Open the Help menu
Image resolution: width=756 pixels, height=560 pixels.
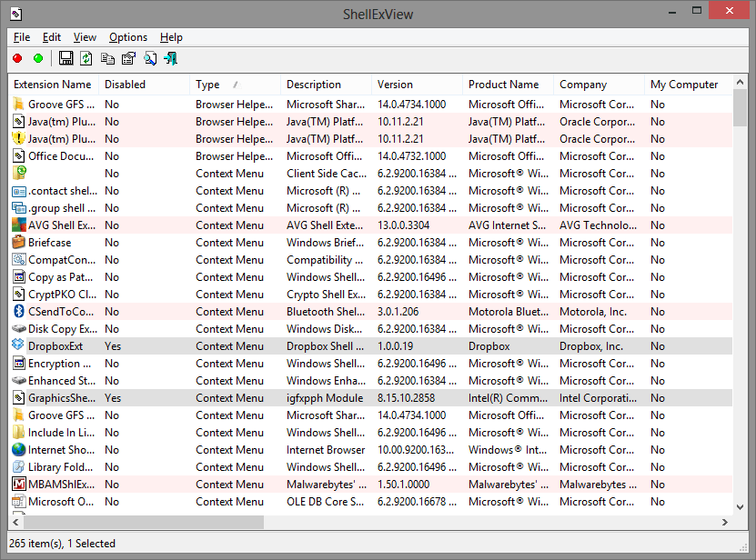[x=171, y=37]
